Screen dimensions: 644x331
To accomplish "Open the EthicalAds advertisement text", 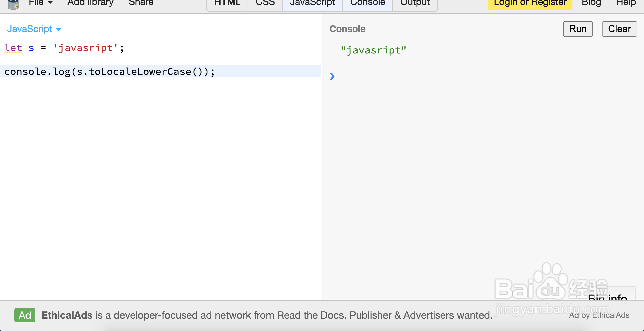I will [267, 315].
